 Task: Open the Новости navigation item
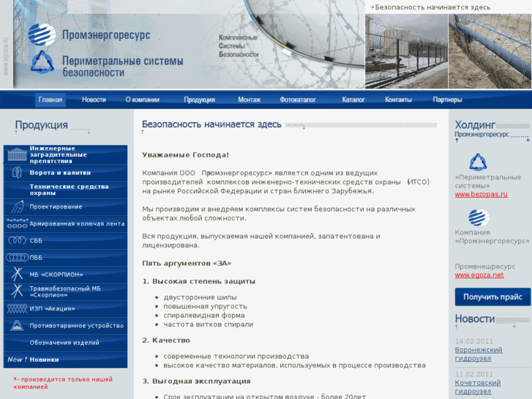pyautogui.click(x=94, y=100)
